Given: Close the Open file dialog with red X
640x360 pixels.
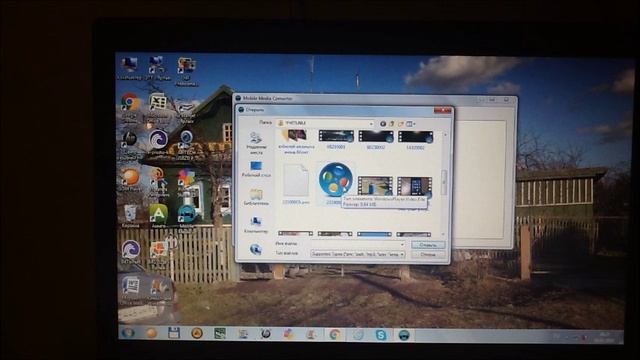Looking at the screenshot, I should [x=442, y=110].
